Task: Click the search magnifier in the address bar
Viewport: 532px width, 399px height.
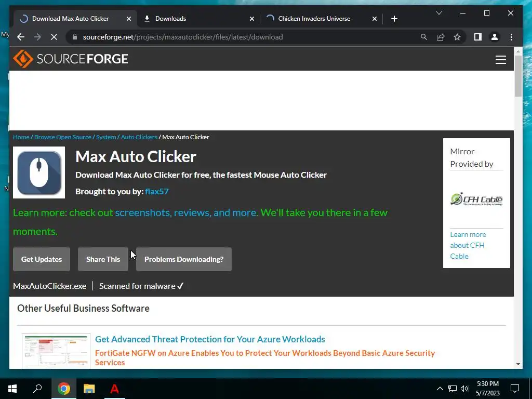Action: (424, 37)
